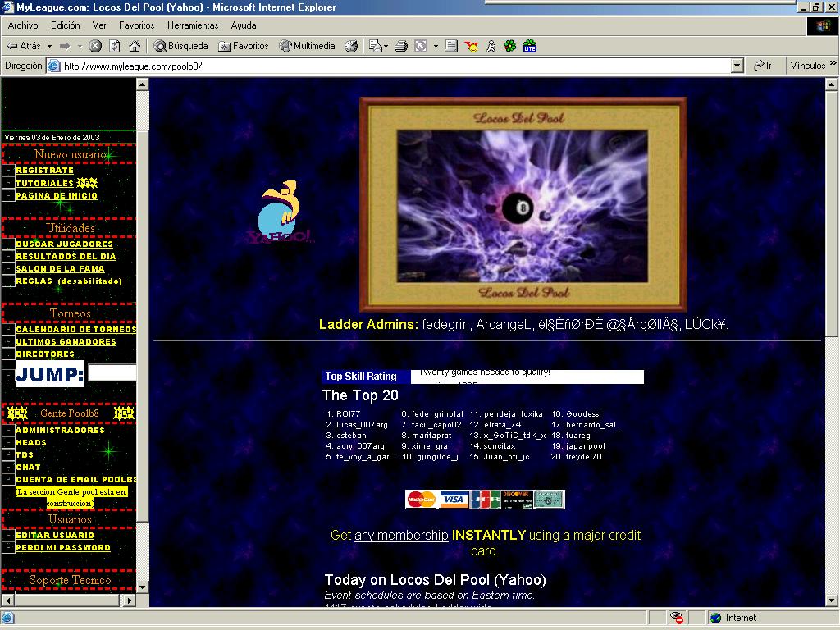Click the REGISTRATE link
The height and width of the screenshot is (630, 840).
coord(44,171)
